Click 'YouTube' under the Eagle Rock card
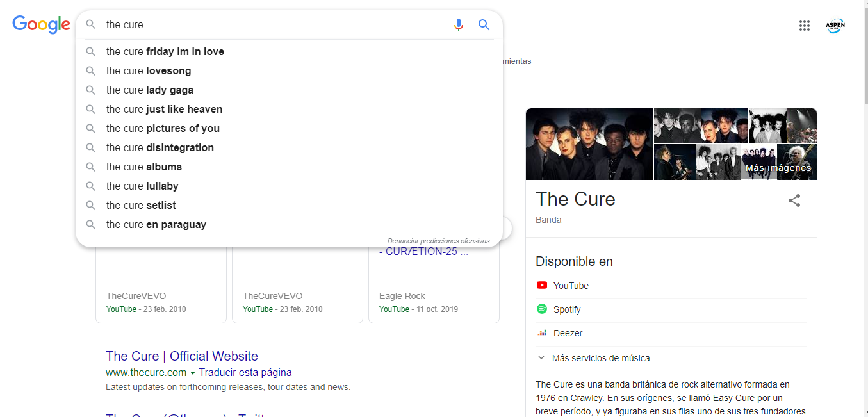This screenshot has width=868, height=417. click(x=394, y=309)
